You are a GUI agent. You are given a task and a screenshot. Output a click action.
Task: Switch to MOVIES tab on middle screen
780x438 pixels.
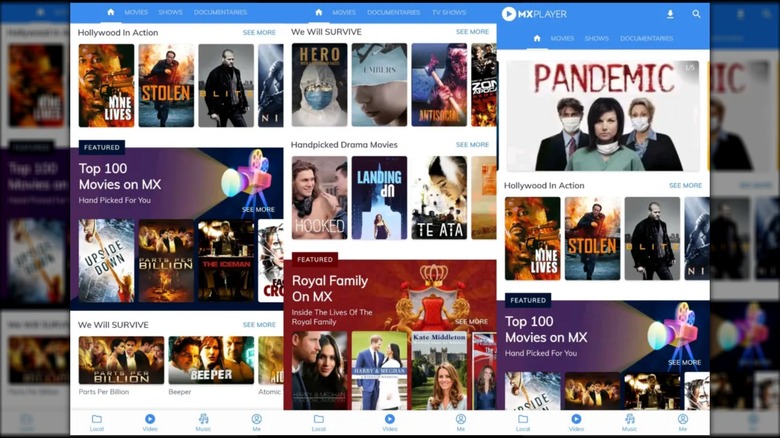pos(344,12)
